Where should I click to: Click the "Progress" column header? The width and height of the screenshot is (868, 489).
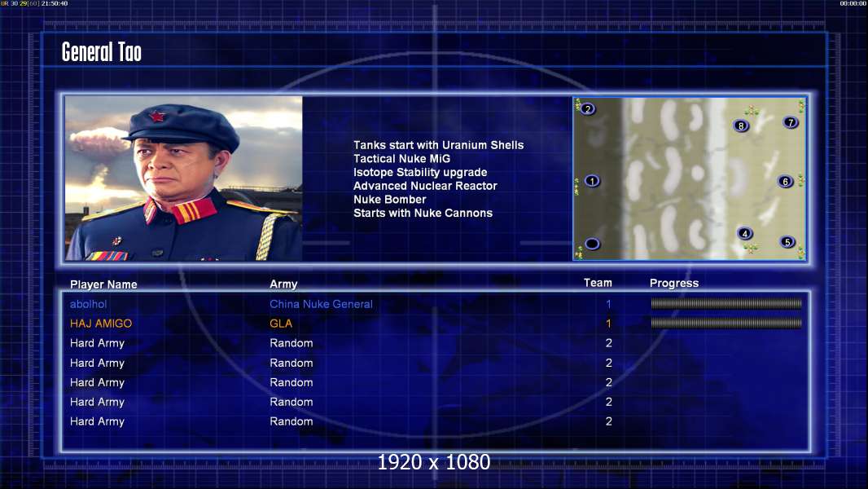point(674,284)
